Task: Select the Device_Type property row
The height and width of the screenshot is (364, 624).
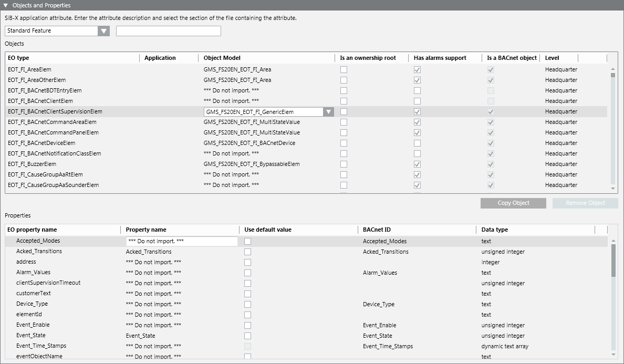Action: [32, 304]
